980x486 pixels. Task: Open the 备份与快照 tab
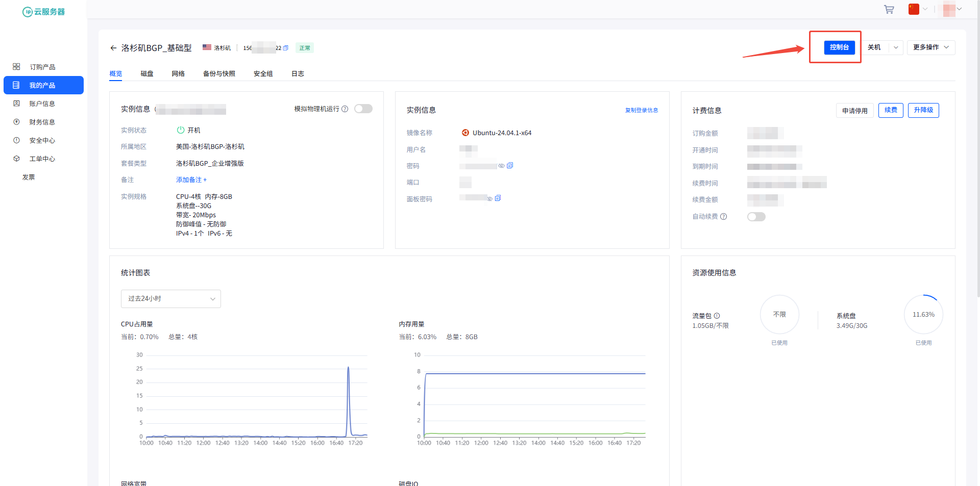pyautogui.click(x=219, y=74)
